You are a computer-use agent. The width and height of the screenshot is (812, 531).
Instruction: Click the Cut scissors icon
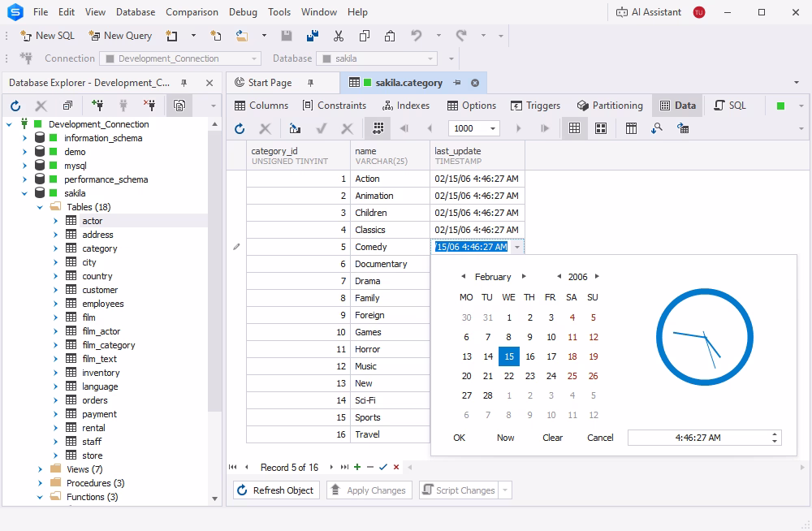(339, 36)
